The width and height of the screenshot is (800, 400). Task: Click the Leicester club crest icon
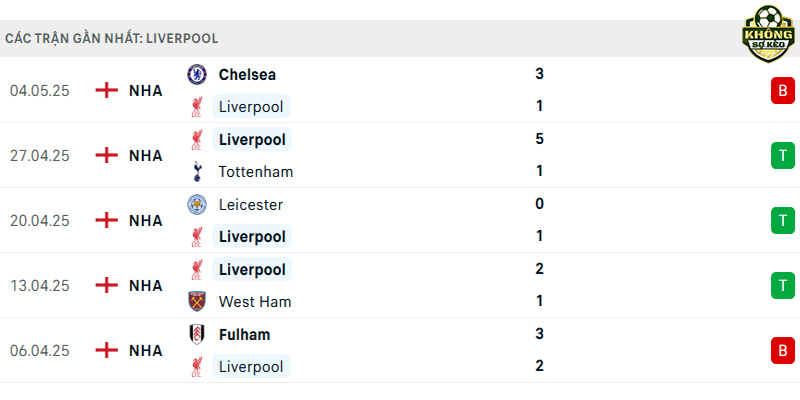click(196, 205)
